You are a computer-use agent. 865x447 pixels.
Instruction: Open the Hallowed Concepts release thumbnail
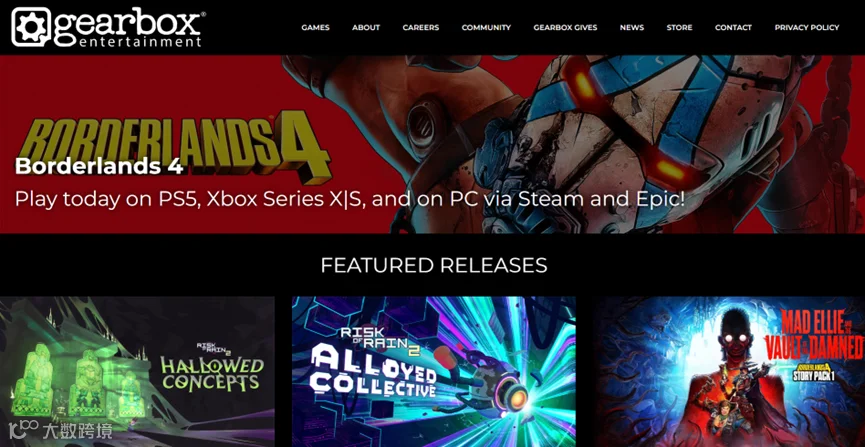coord(137,371)
